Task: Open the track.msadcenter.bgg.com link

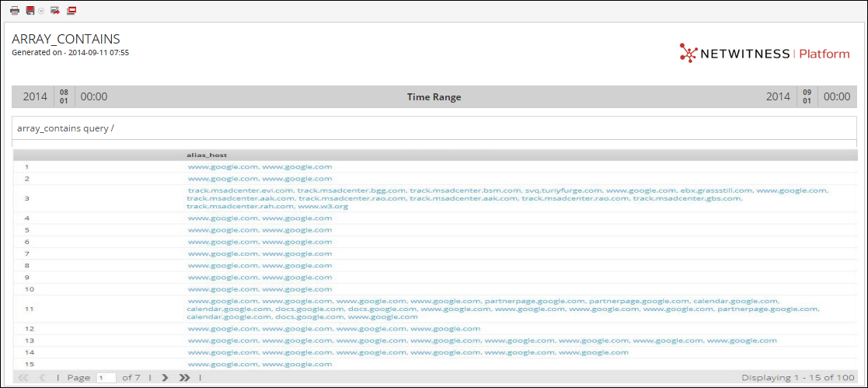Action: [x=351, y=191]
